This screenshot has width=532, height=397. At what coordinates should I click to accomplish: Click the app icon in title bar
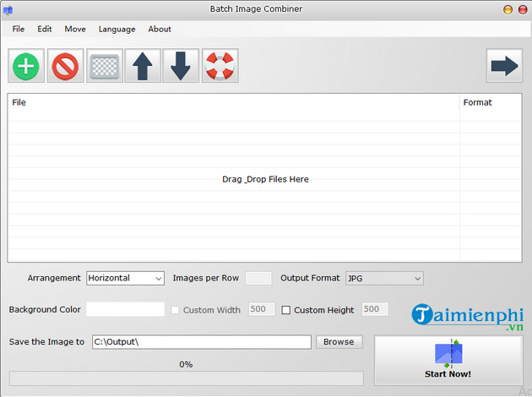coord(8,10)
